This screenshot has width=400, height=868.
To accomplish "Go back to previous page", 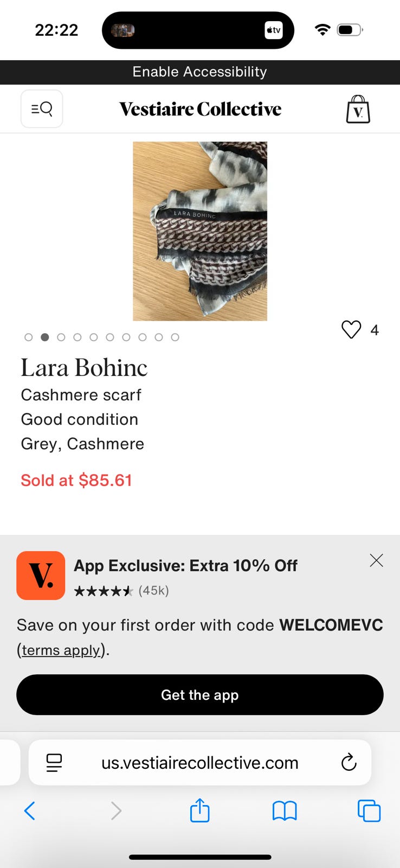I will coord(30,811).
